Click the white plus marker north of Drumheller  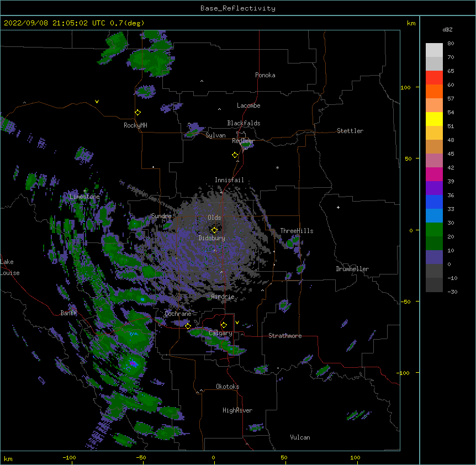click(x=338, y=207)
